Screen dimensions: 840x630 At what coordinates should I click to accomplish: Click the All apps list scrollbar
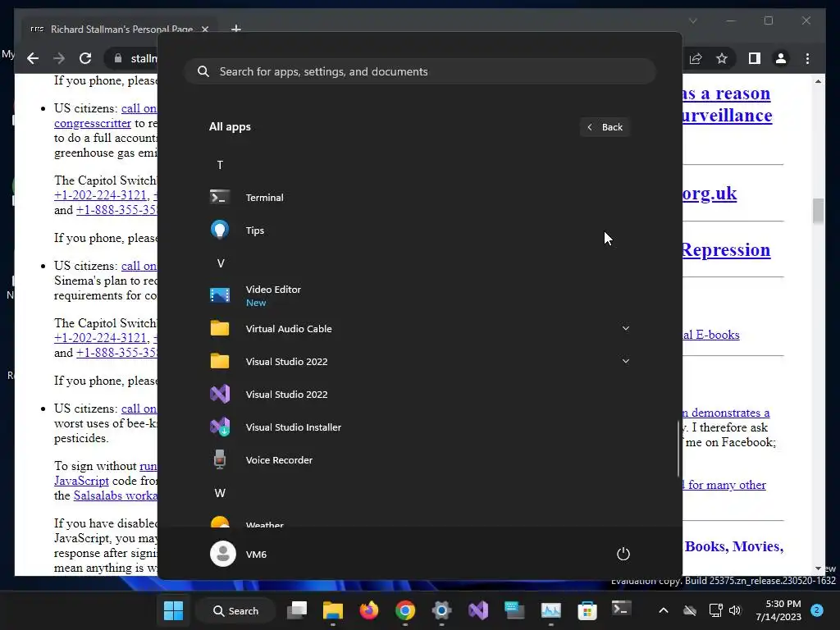pyautogui.click(x=678, y=449)
